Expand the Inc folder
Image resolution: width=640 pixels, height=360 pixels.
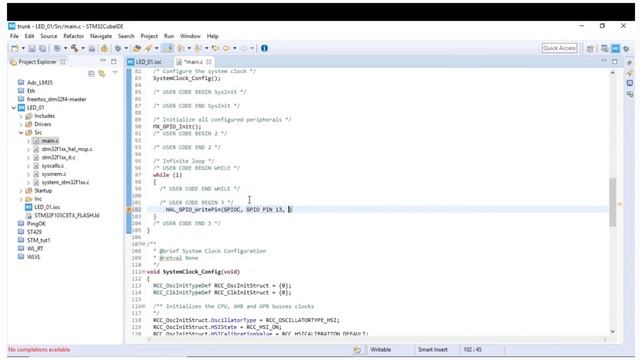click(x=21, y=199)
